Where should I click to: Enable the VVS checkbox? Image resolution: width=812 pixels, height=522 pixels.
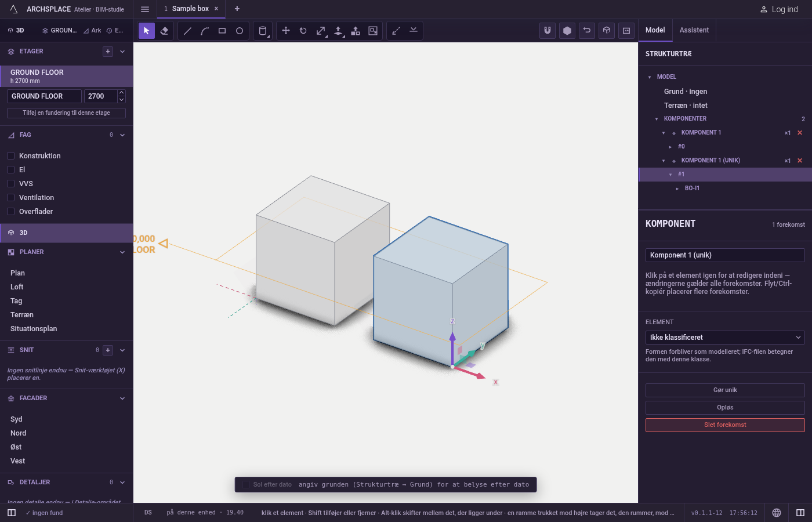tap(10, 184)
